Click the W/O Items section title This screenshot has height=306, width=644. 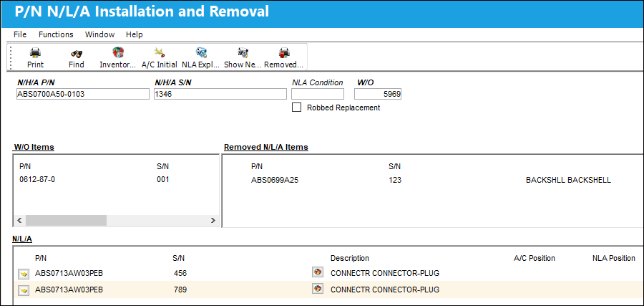34,147
